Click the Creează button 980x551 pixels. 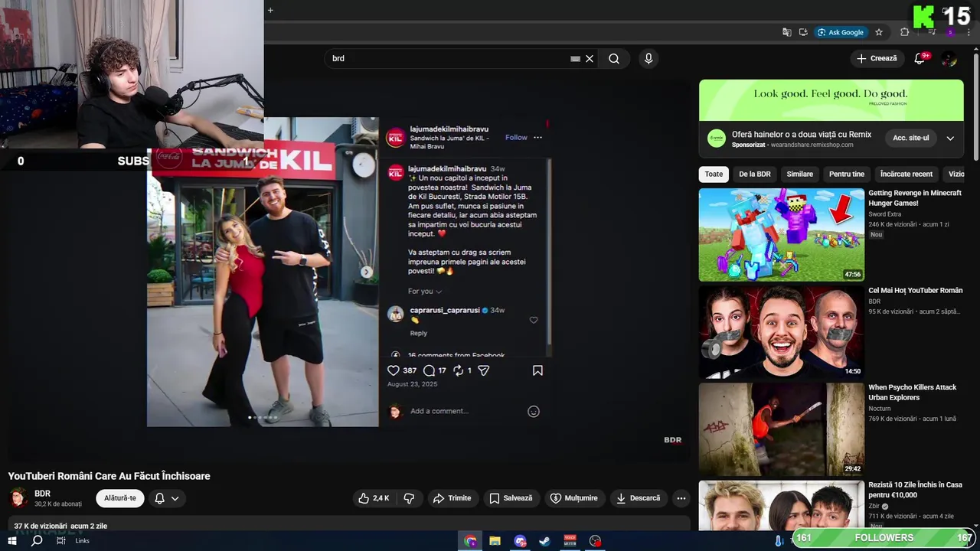(877, 58)
